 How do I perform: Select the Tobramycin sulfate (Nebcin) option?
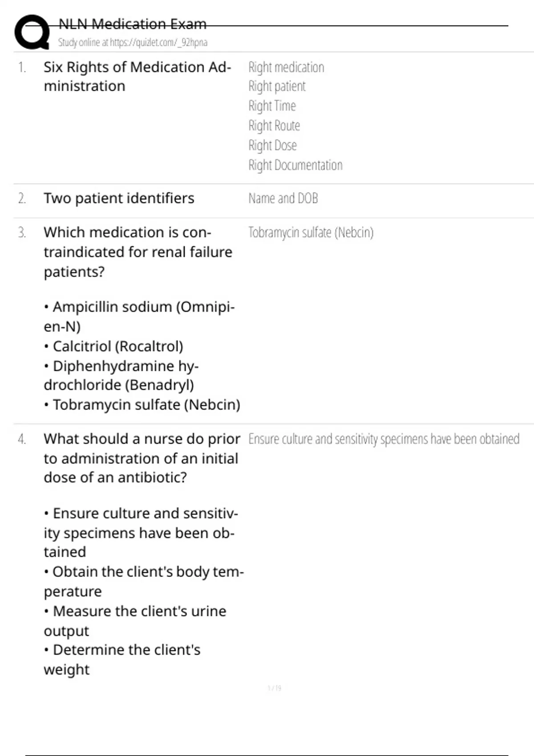[142, 405]
